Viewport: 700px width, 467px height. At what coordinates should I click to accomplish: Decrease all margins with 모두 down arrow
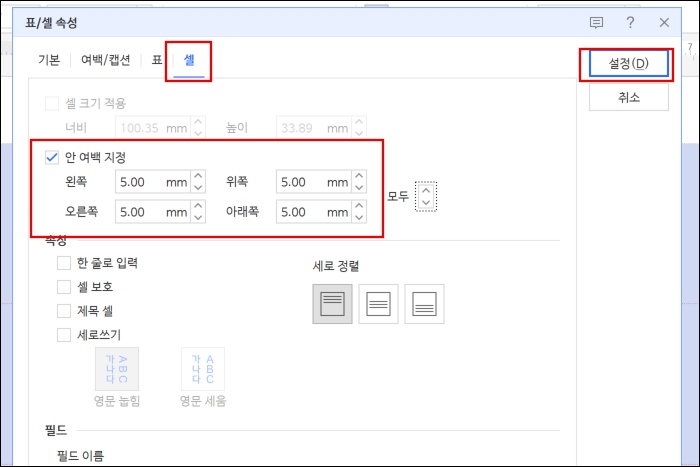coord(426,202)
